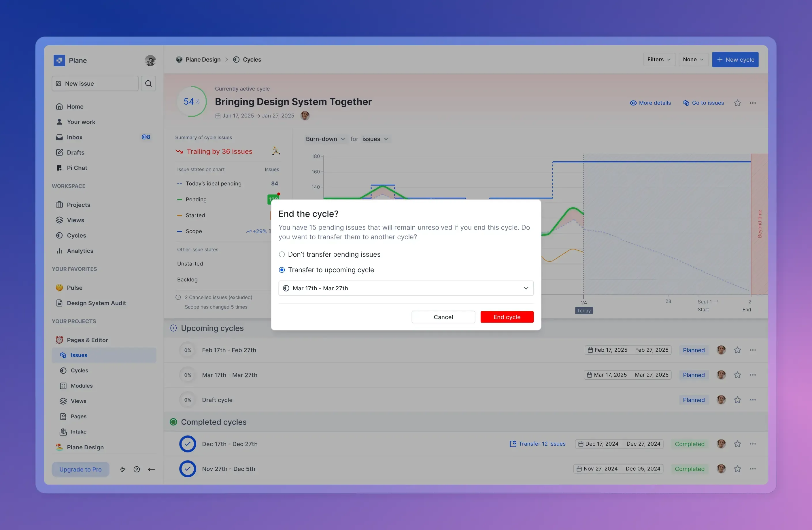
Task: Open the target cycle dropdown showing Mar 17th
Action: click(x=405, y=288)
